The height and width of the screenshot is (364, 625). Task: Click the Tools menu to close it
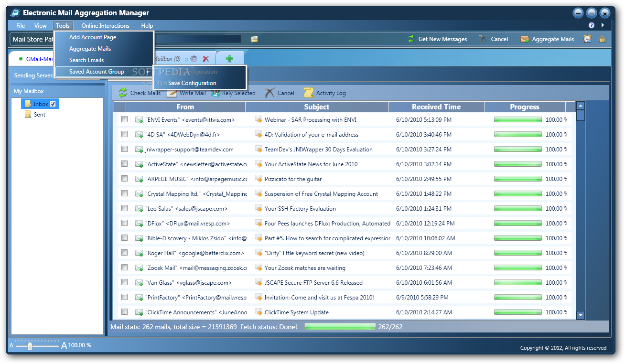pos(63,26)
